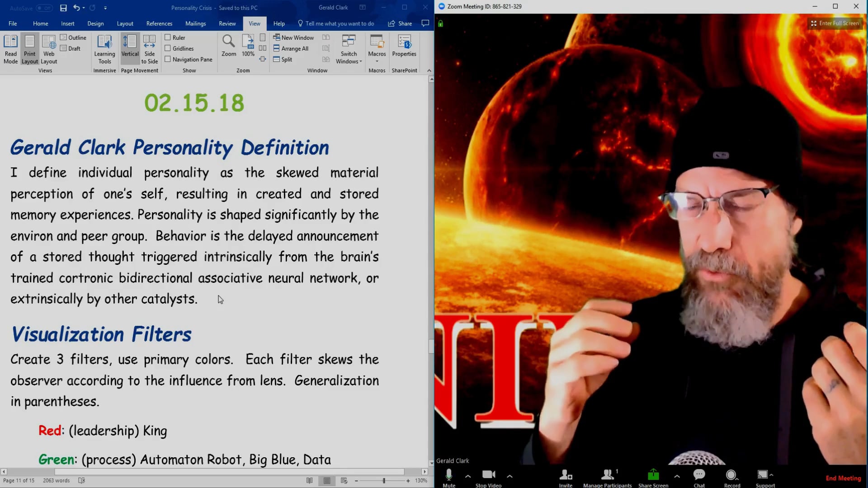The image size is (868, 488).
Task: Open SharePoint Properties
Action: tap(404, 46)
